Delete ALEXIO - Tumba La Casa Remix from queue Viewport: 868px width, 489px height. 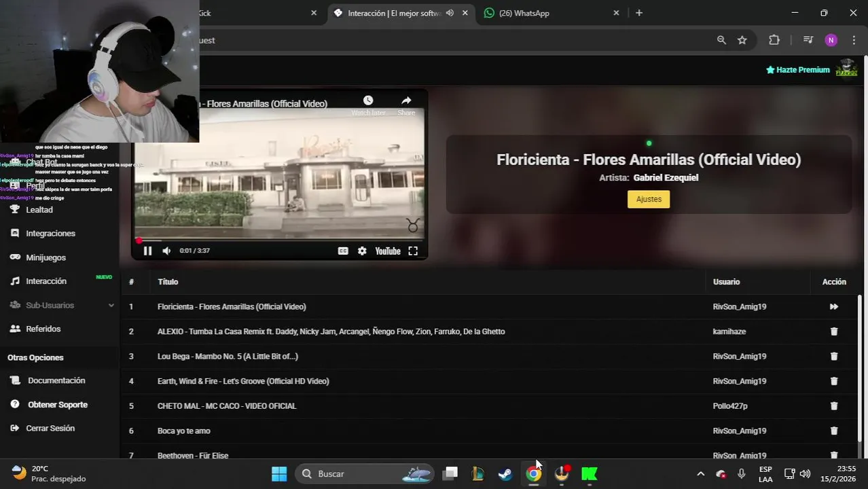834,331
